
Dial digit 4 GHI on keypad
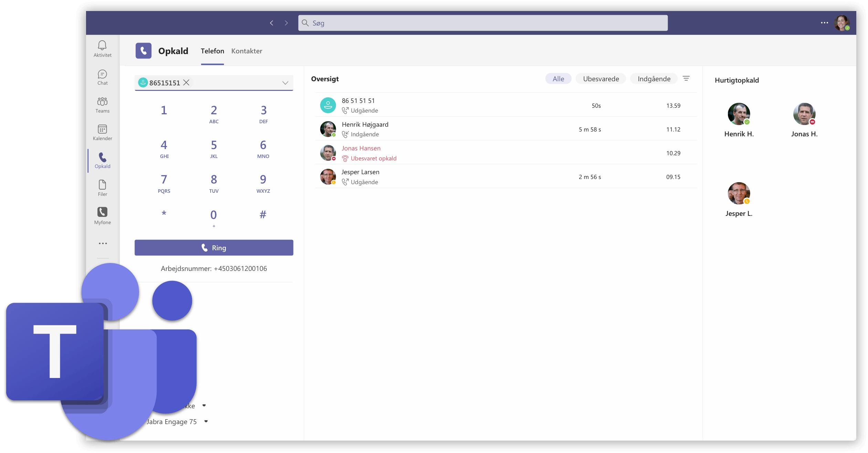point(164,149)
